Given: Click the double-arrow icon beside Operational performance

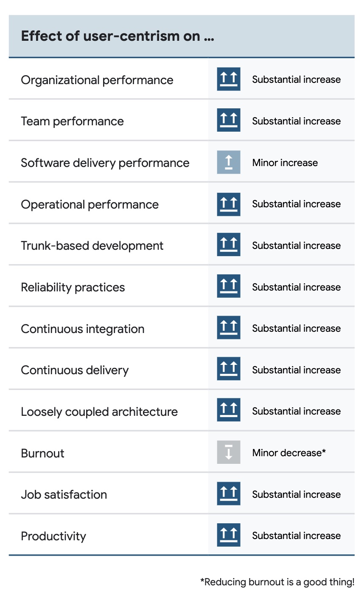Looking at the screenshot, I should 229,203.
